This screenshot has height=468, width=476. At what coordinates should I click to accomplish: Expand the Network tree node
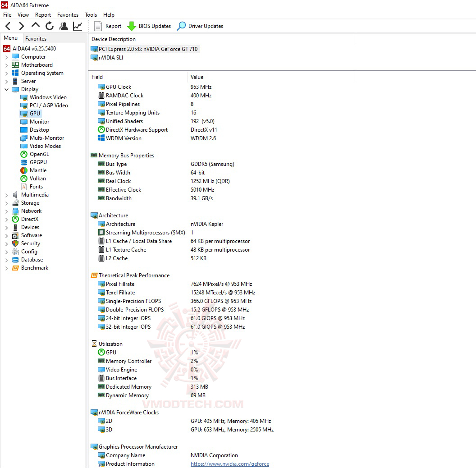click(x=6, y=211)
